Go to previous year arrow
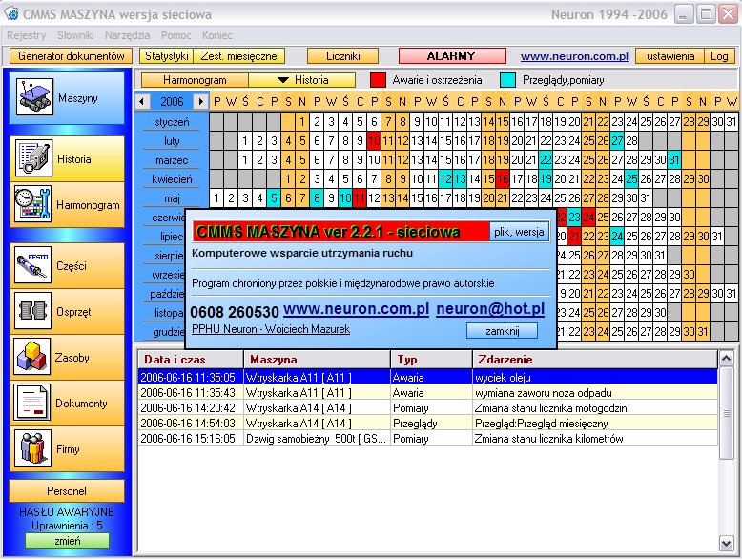This screenshot has width=742, height=560. tap(142, 101)
